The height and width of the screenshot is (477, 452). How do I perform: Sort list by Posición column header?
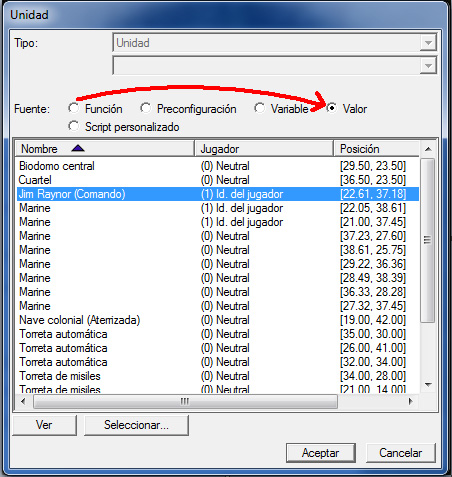tap(376, 149)
